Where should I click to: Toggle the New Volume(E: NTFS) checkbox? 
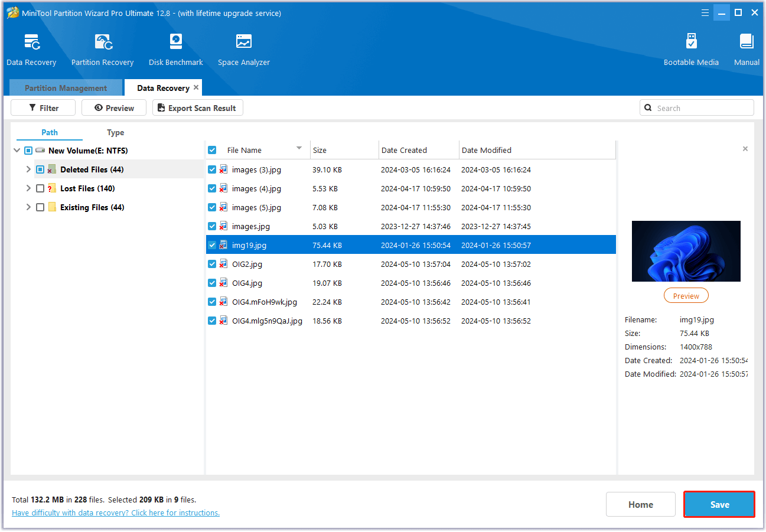coord(28,151)
